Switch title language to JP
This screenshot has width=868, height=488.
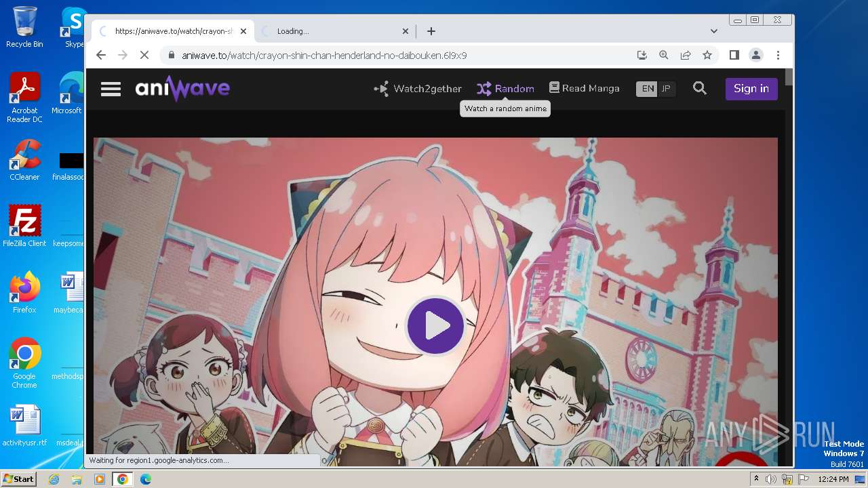666,89
